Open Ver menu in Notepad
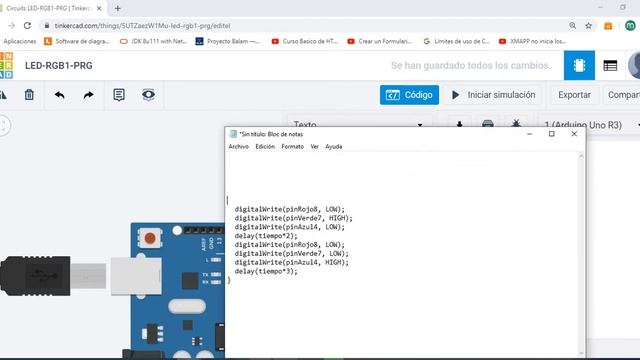 314,147
